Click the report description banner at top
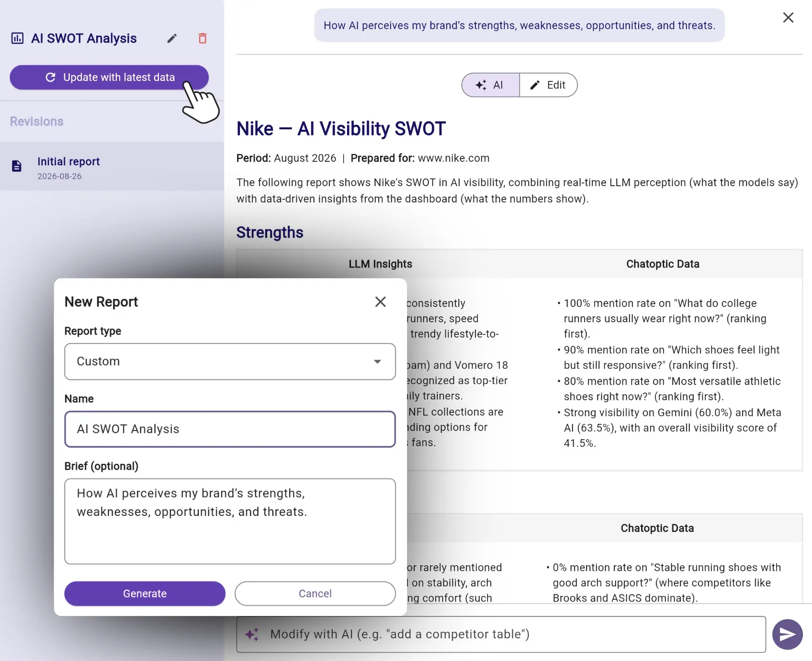The image size is (812, 661). point(519,25)
